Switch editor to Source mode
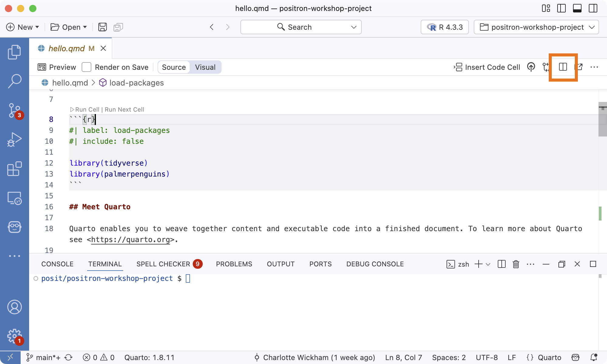Viewport: 607px width, 364px height. tap(174, 67)
